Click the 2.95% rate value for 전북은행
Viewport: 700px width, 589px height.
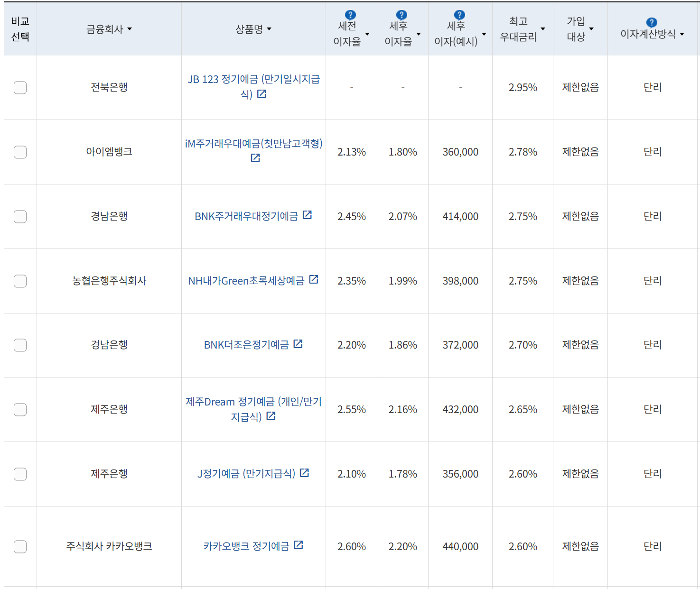(523, 87)
